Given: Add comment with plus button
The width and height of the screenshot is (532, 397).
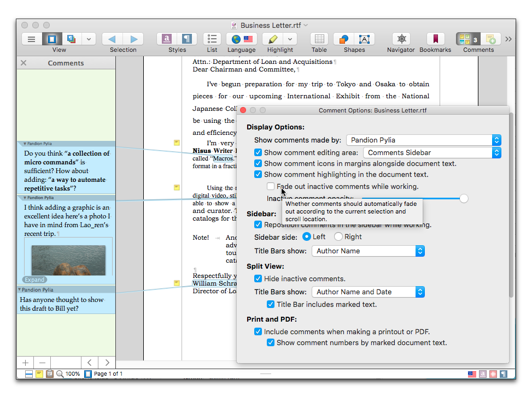Looking at the screenshot, I should (26, 363).
